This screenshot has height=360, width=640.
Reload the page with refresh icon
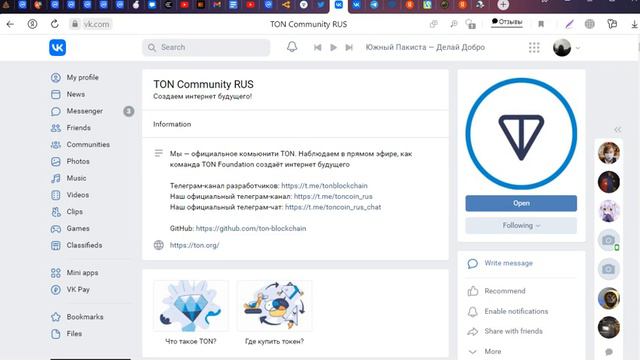point(54,24)
